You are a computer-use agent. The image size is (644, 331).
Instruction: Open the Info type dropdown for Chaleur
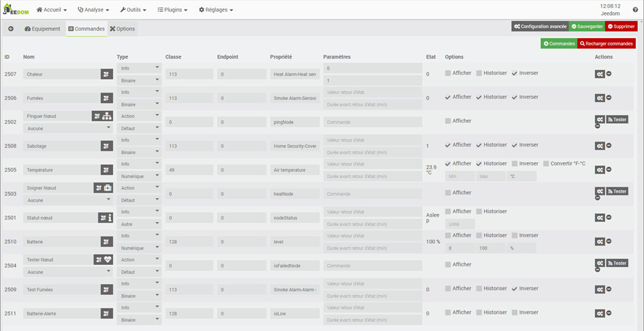139,68
